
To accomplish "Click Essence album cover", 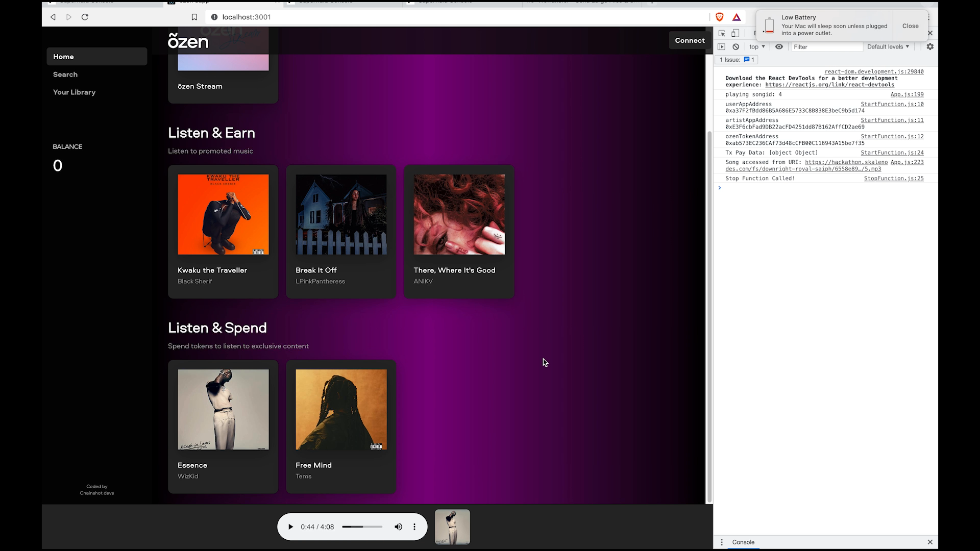I will tap(223, 410).
